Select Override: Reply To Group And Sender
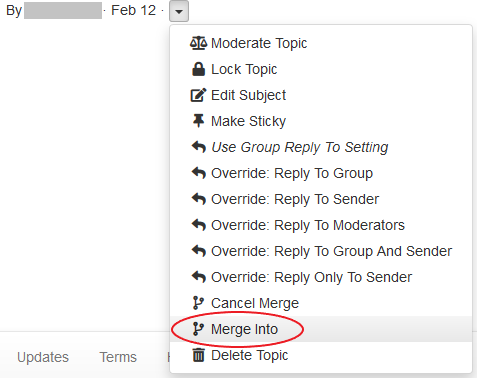The width and height of the screenshot is (477, 378). (x=321, y=251)
